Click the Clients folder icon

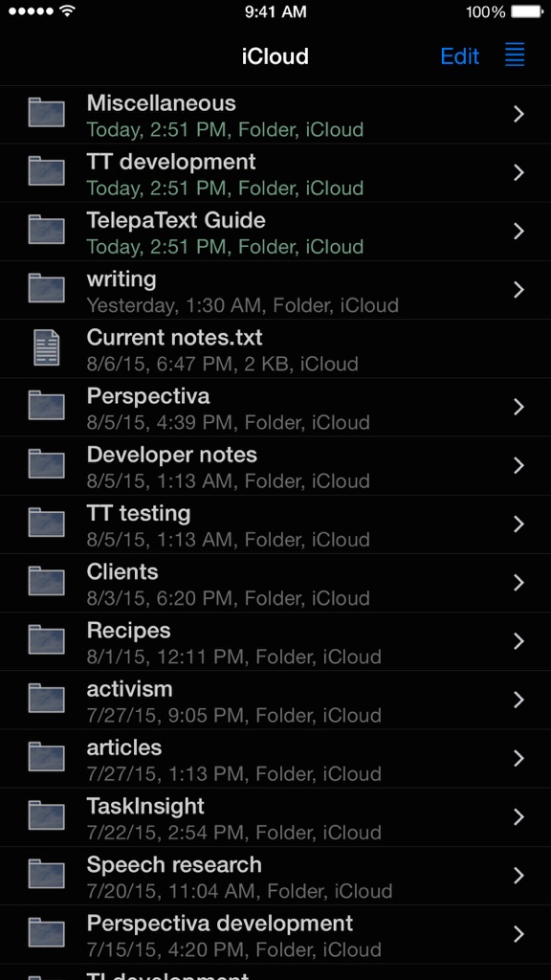pos(46,581)
